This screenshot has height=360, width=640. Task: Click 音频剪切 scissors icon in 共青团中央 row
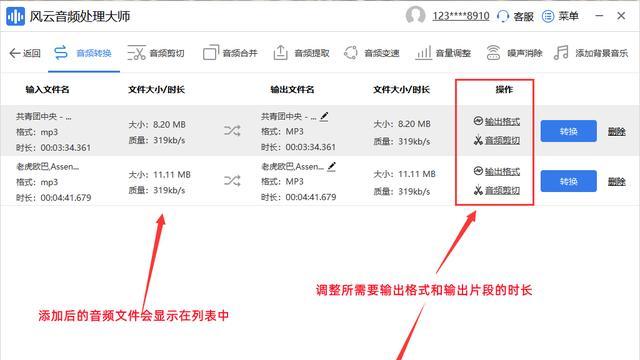[x=478, y=140]
